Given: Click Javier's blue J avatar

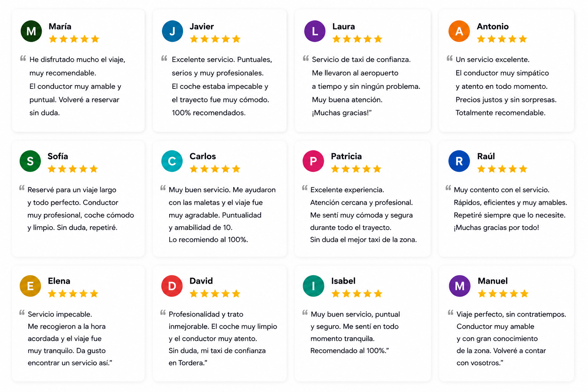Looking at the screenshot, I should (x=172, y=31).
